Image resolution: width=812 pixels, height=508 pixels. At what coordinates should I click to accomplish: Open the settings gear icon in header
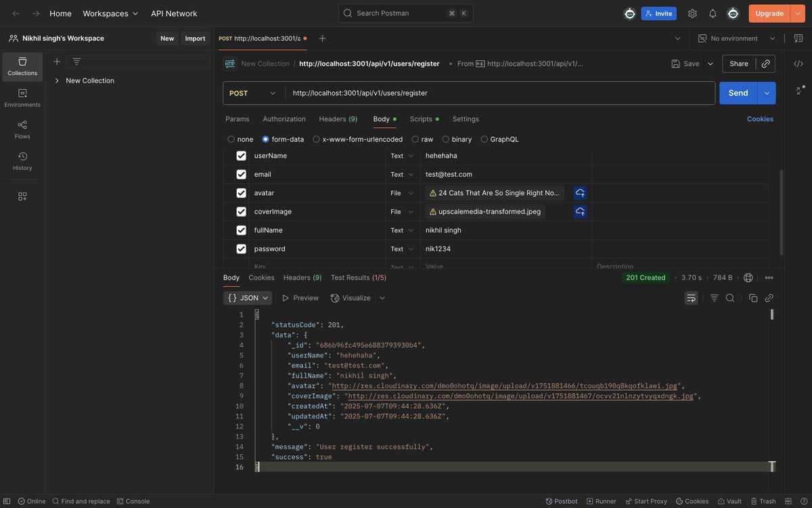pos(692,14)
